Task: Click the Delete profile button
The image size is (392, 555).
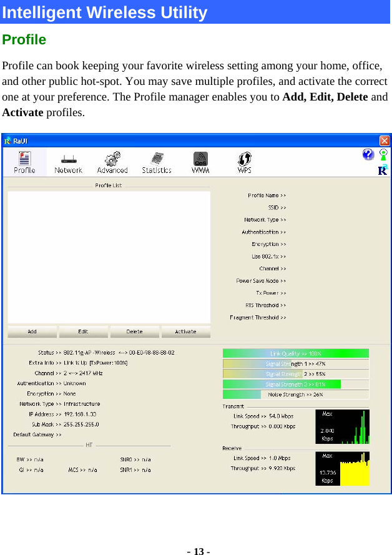Action: click(134, 332)
